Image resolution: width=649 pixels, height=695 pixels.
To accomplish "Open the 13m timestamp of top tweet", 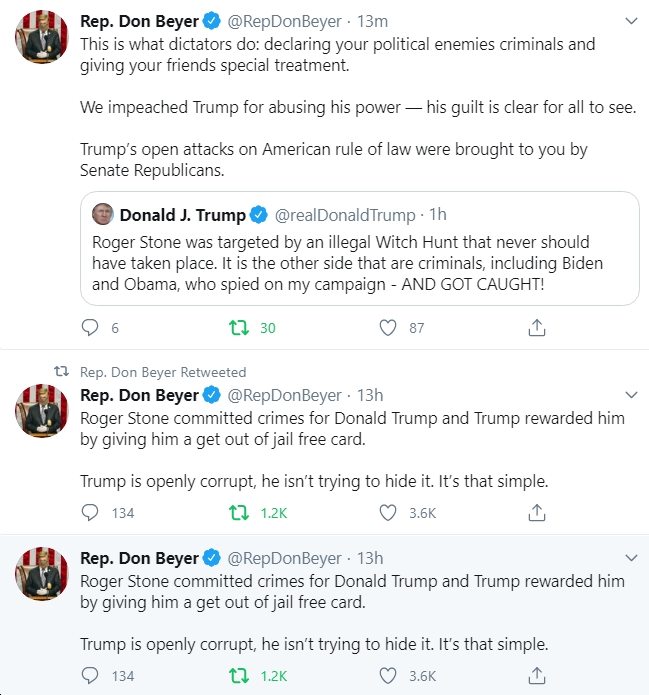I will click(372, 21).
